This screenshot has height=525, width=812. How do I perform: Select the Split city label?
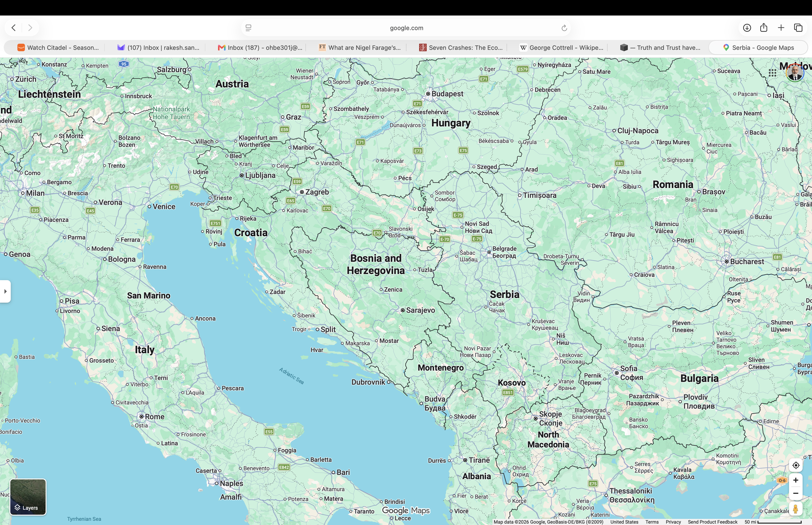328,330
